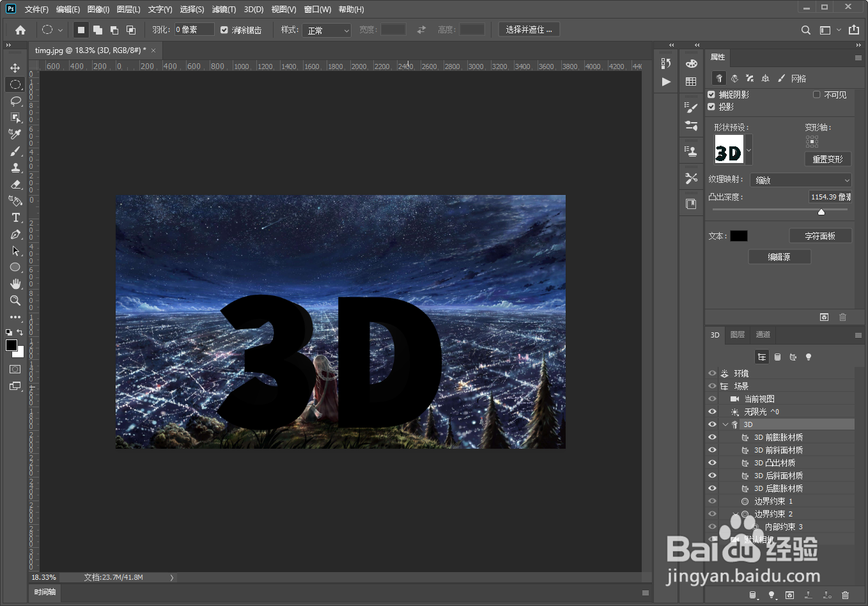Viewport: 868px width, 606px height.
Task: Select the Path Selection arrow tool
Action: point(15,251)
